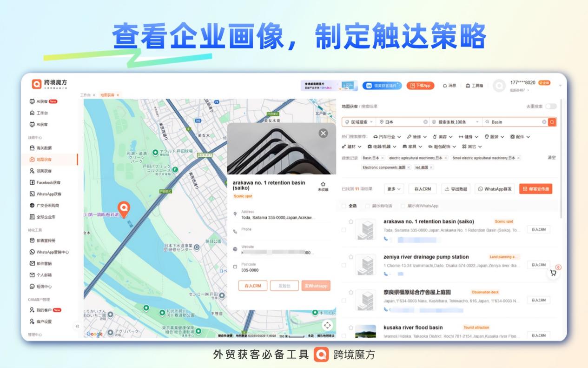588x368 pixels.
Task: Open 短信中心 in the sidebar
Action: (x=41, y=287)
